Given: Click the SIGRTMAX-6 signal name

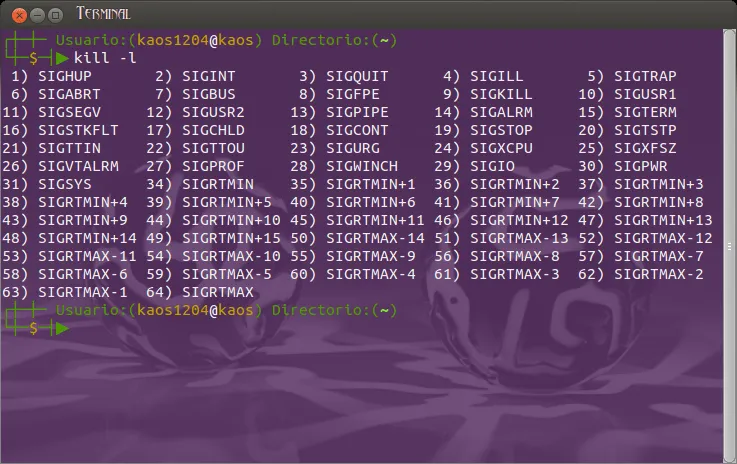Looking at the screenshot, I should point(83,275).
